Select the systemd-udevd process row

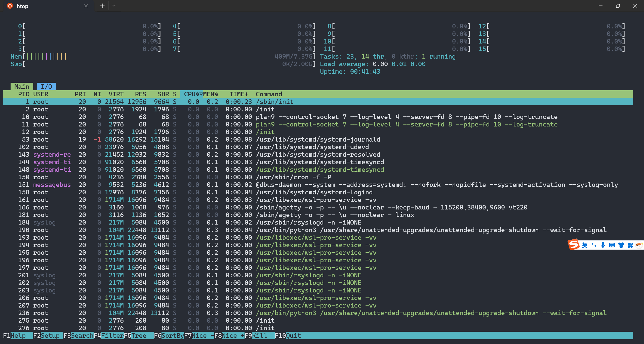pyautogui.click(x=318, y=147)
